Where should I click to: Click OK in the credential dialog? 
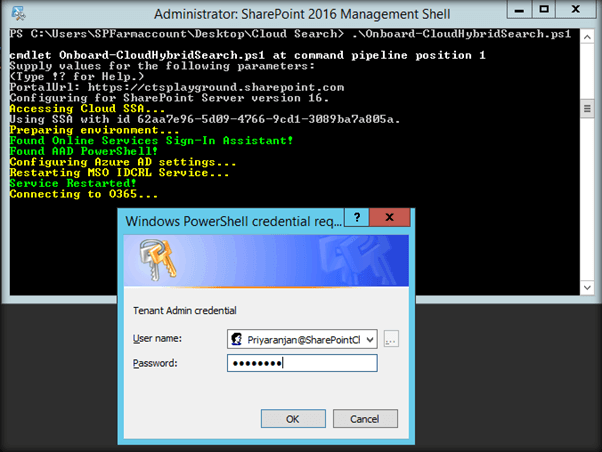coord(293,419)
